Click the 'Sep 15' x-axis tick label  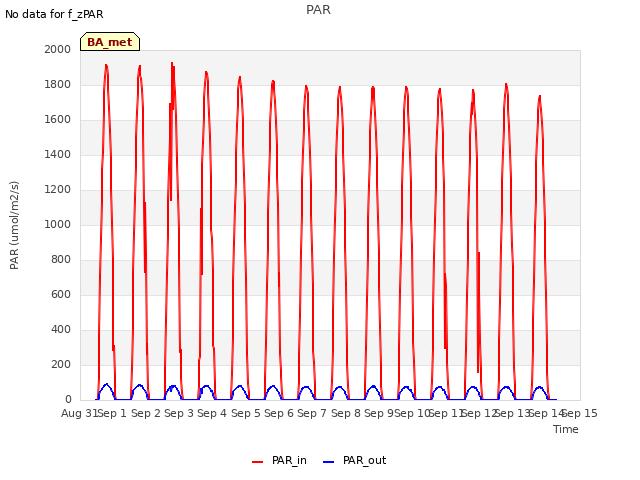[580, 413]
